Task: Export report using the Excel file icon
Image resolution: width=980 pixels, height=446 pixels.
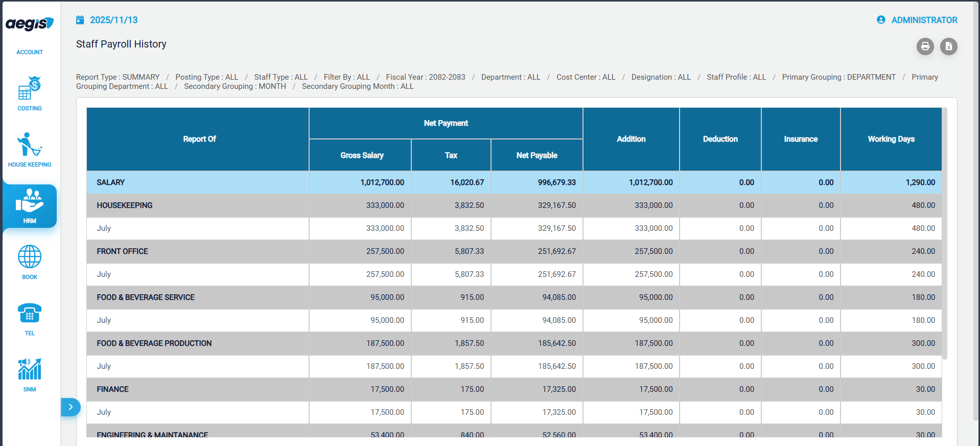Action: tap(948, 46)
